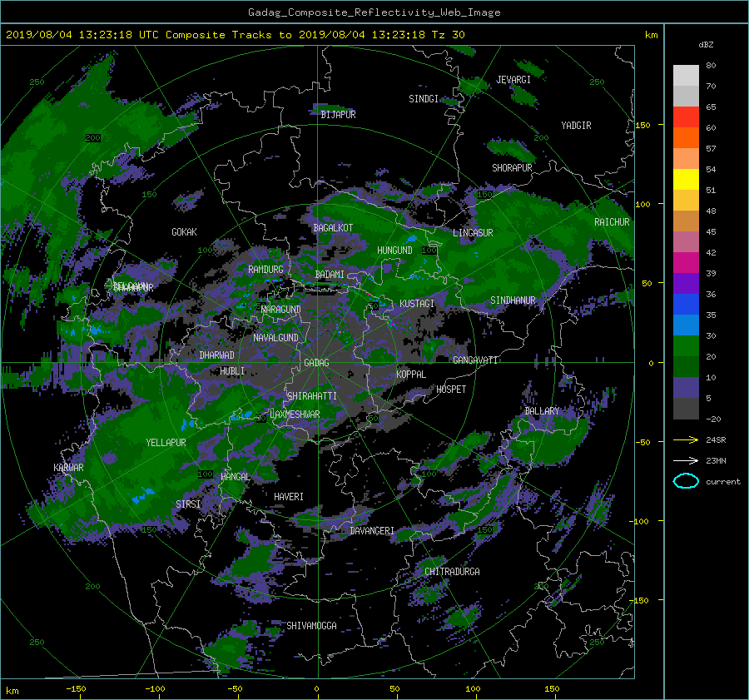Select the DHARWAD label
749x700 pixels.
(217, 355)
